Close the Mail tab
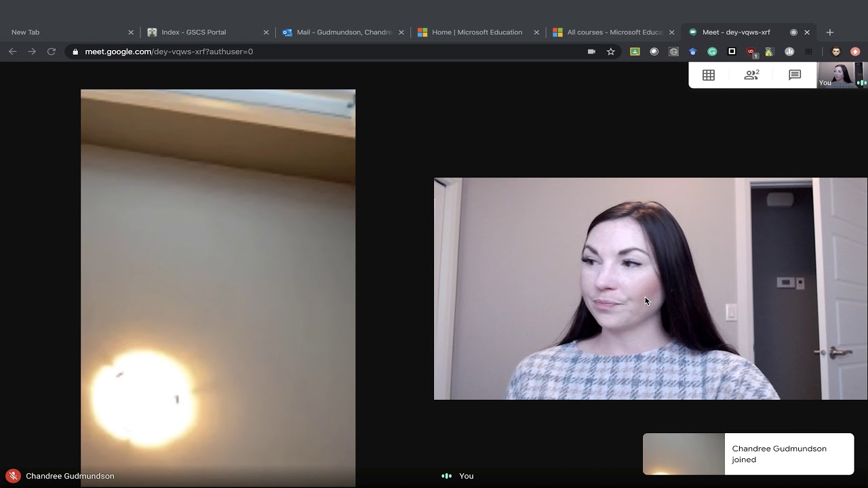868x488 pixels. tap(401, 32)
